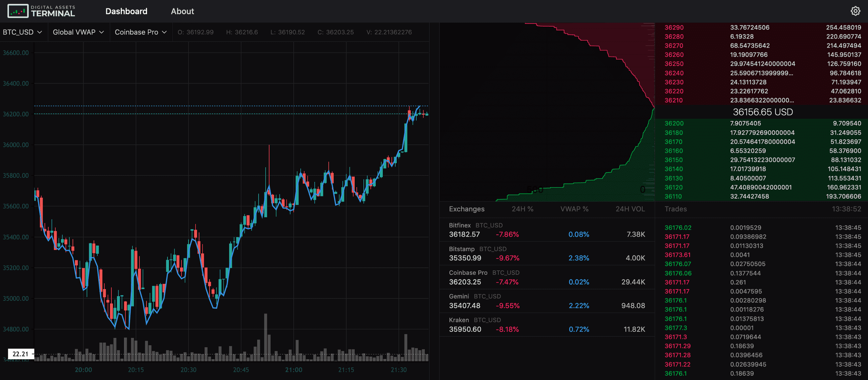
Task: Open the settings gear icon
Action: click(855, 11)
